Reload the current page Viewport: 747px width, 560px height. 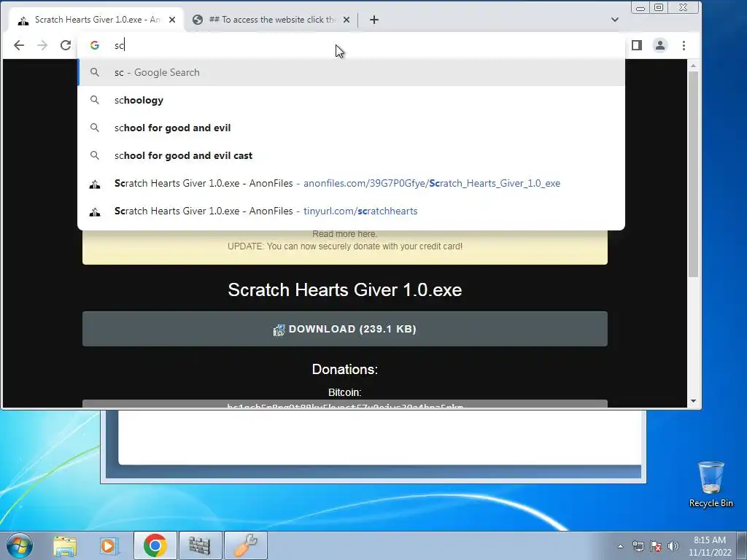pyautogui.click(x=66, y=45)
